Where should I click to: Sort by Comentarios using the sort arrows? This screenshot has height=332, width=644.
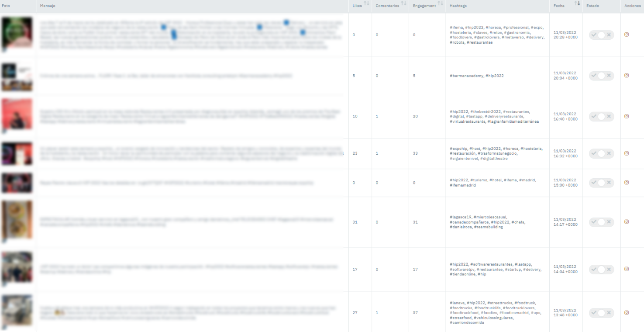click(404, 3)
